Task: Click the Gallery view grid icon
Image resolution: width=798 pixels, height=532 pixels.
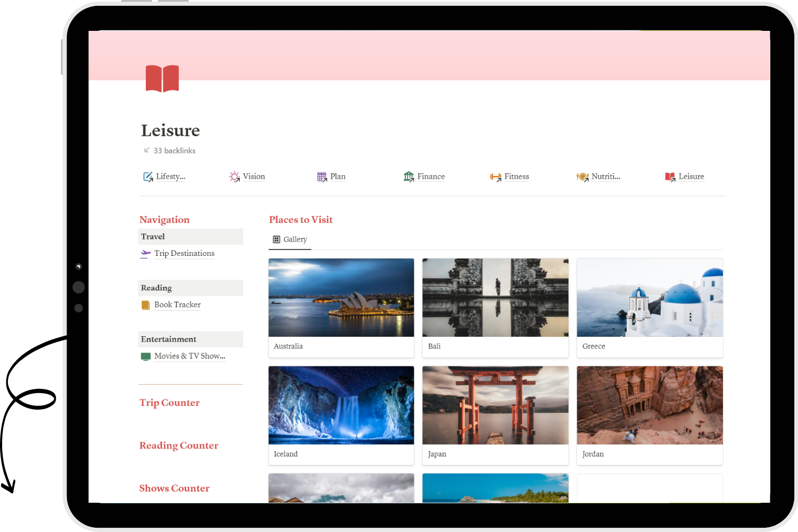Action: click(x=277, y=239)
